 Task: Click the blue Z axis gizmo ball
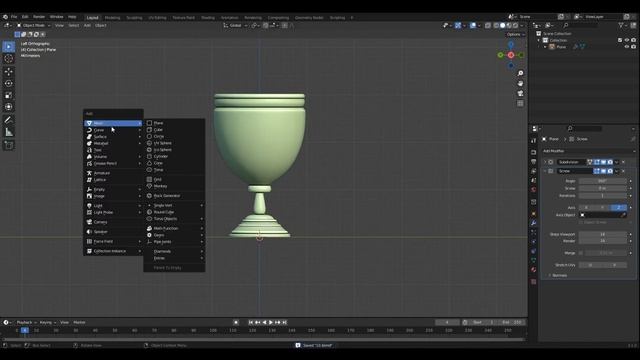click(511, 45)
